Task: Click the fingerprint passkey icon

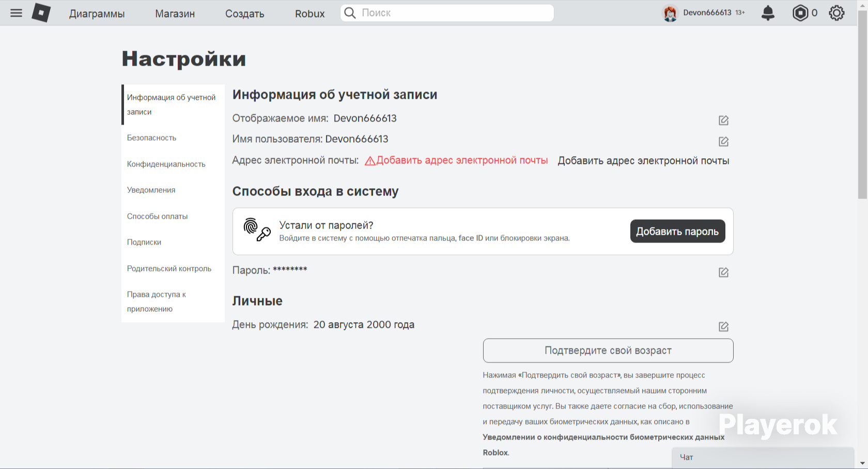Action: pyautogui.click(x=257, y=230)
